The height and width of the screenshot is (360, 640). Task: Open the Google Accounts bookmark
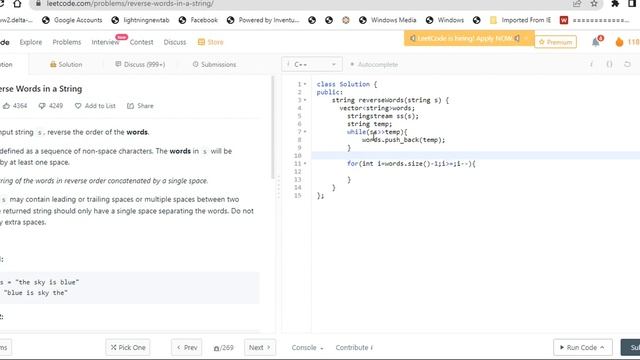tap(72, 20)
